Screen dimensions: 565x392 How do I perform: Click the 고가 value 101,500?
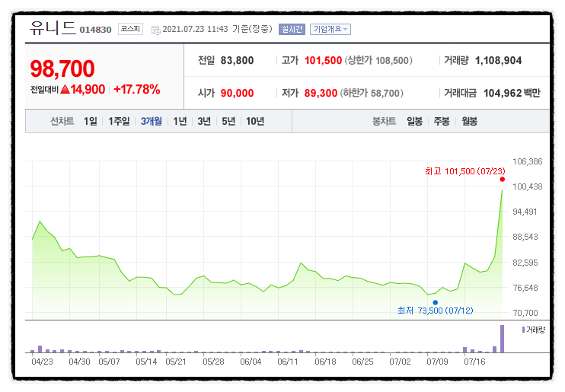pos(323,61)
